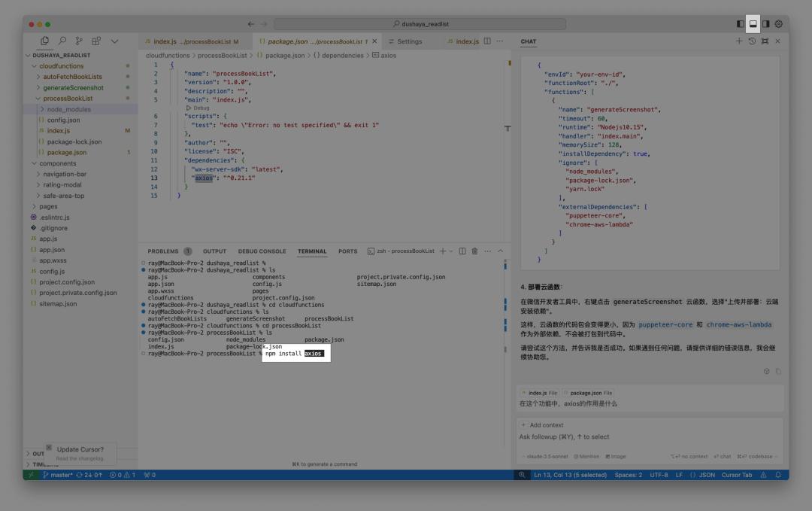Image resolution: width=812 pixels, height=511 pixels.
Task: Open the Search view in sidebar
Action: click(62, 41)
